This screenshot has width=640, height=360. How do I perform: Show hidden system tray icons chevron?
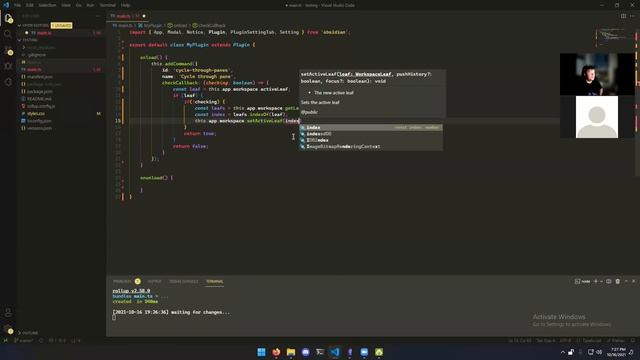pos(562,352)
